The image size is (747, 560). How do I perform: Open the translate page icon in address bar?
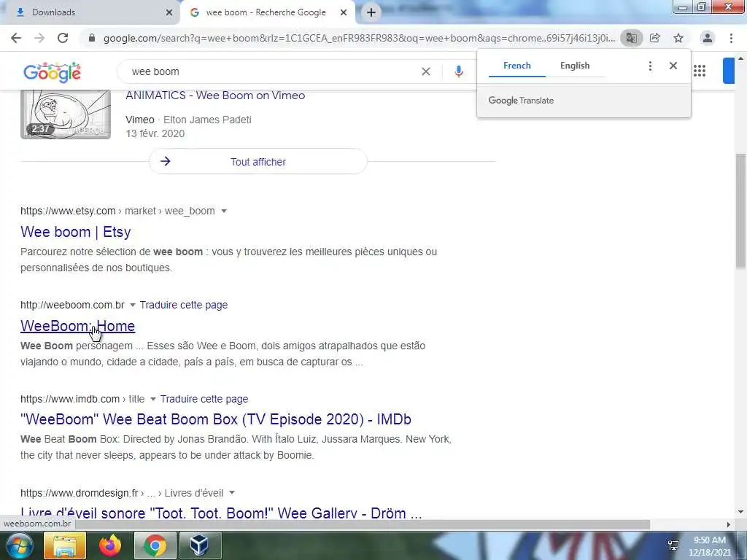point(631,38)
